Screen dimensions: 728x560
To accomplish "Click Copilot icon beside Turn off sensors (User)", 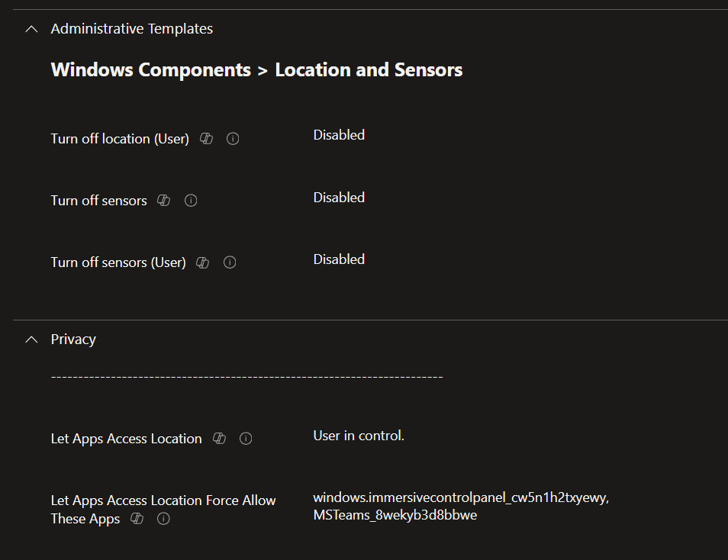I will [202, 262].
